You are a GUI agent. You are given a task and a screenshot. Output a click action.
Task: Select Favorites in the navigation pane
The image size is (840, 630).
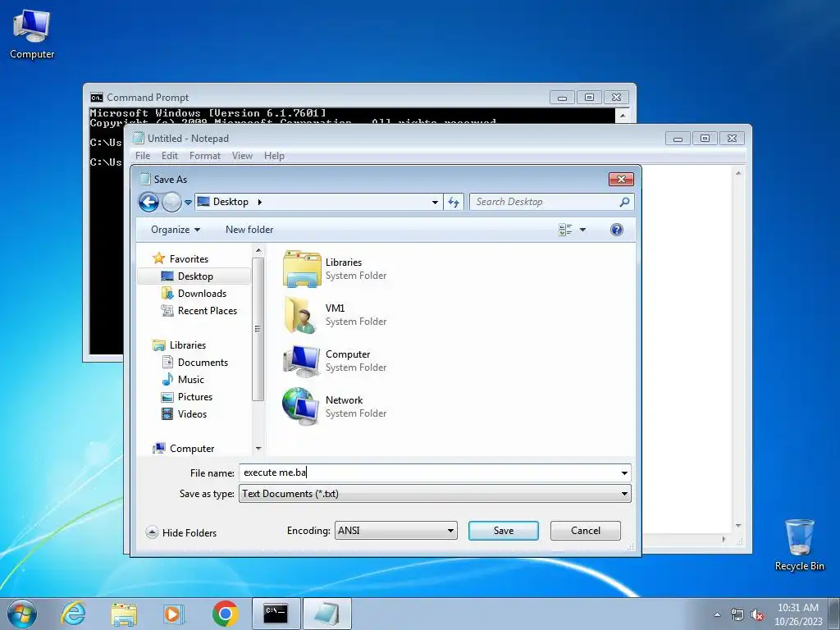tap(189, 258)
